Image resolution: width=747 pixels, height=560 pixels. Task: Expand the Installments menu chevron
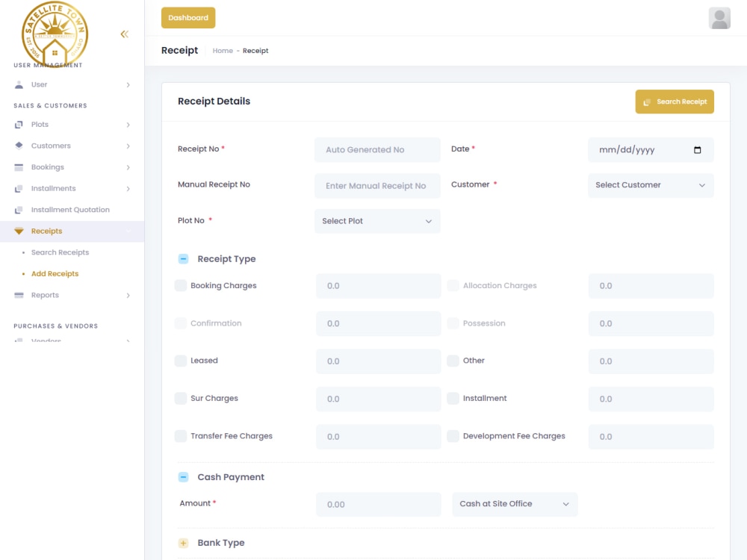coord(128,189)
